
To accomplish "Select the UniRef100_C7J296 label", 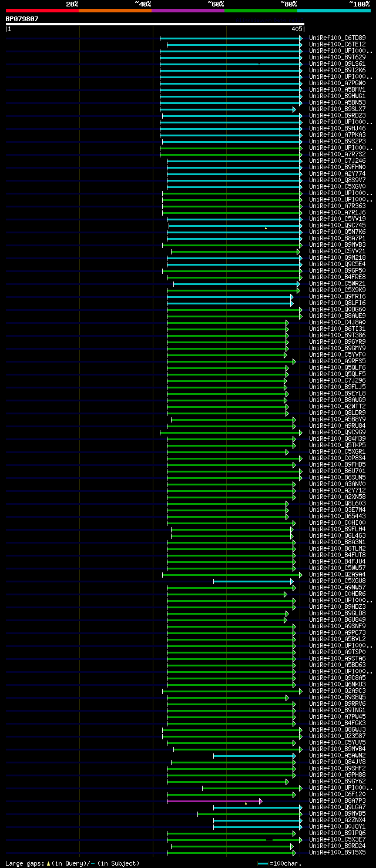I will point(337,380).
